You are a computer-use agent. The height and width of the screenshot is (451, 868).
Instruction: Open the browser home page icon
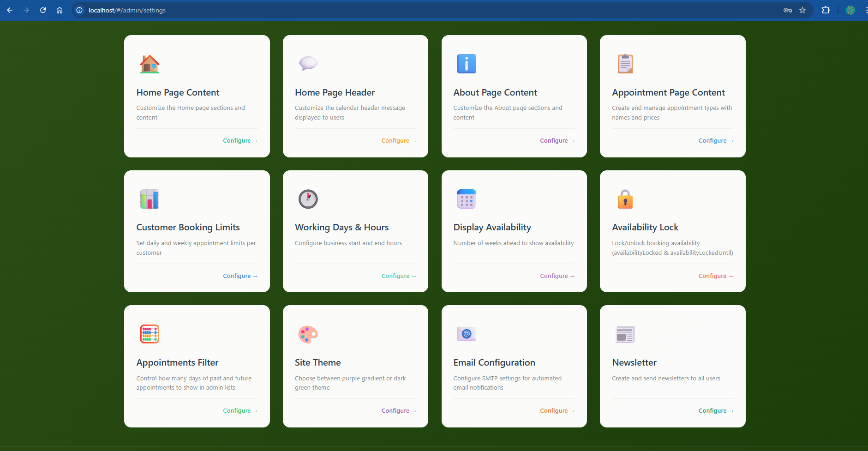pyautogui.click(x=60, y=10)
